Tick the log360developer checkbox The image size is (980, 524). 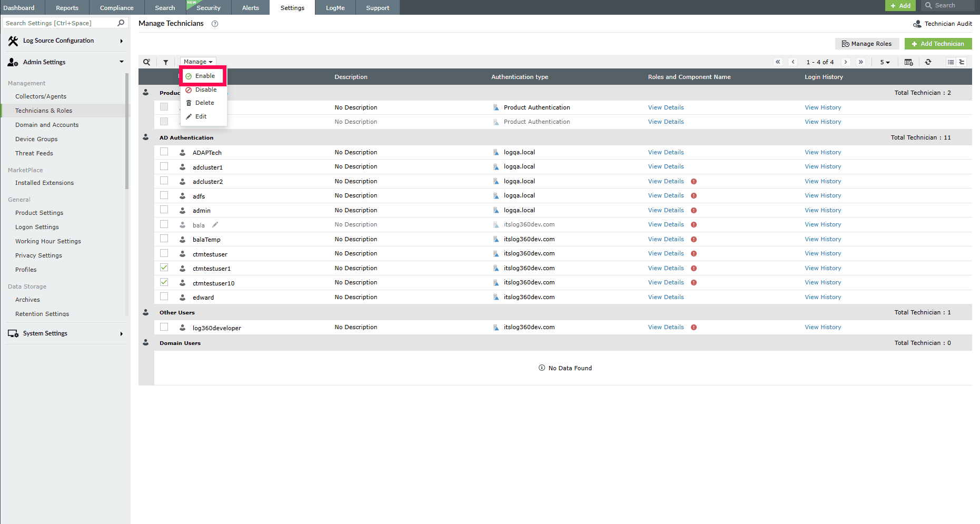click(x=164, y=327)
